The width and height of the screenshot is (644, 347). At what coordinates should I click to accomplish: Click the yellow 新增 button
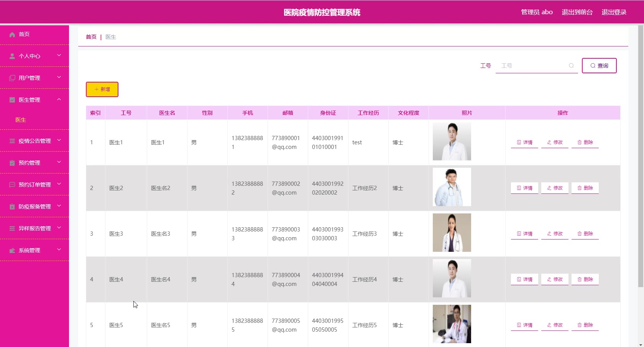pyautogui.click(x=102, y=89)
